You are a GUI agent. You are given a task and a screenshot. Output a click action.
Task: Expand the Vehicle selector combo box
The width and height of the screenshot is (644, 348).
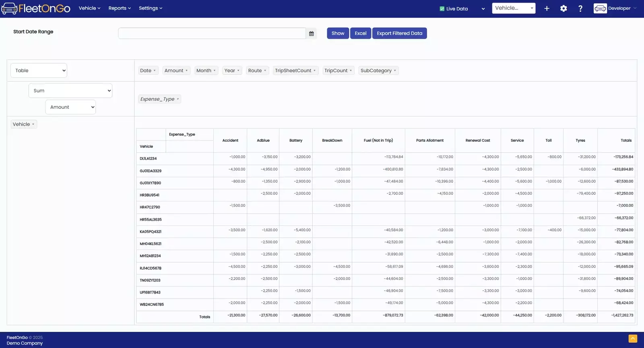point(514,8)
